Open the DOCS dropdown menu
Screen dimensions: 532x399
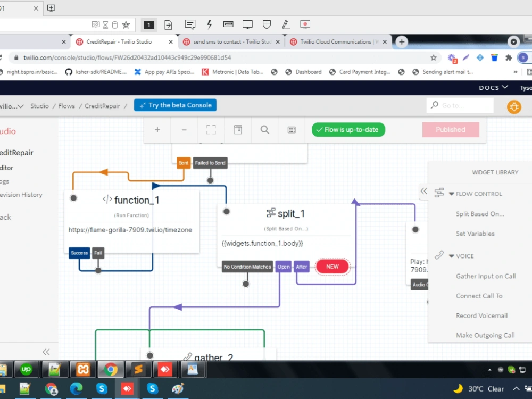(x=493, y=88)
